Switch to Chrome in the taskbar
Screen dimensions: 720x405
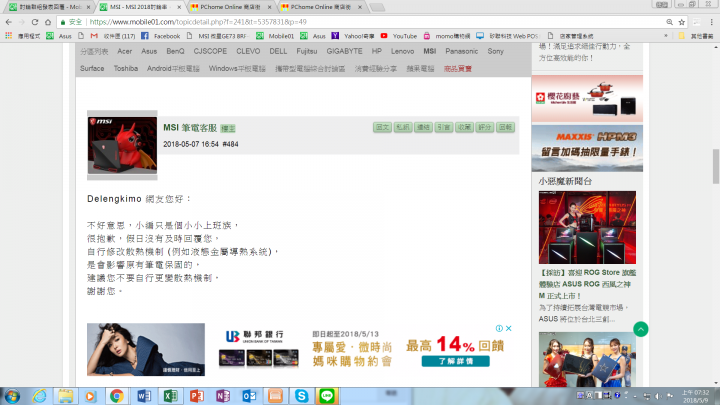click(x=117, y=396)
